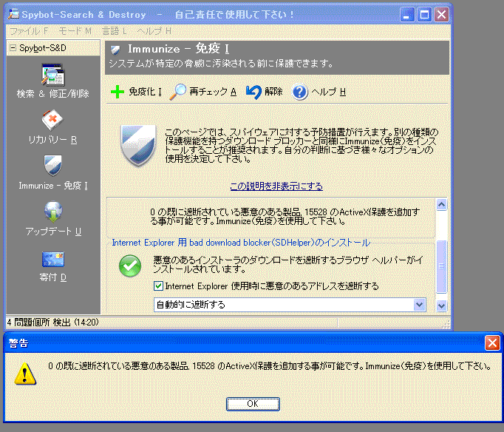Click the green plus 免疫化 icon
504x432 pixels.
(118, 92)
